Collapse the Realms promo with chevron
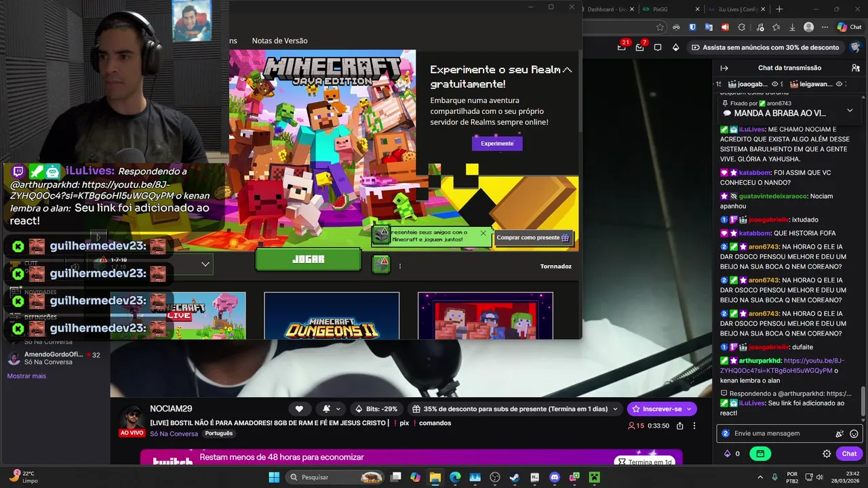This screenshot has height=488, width=868. click(x=568, y=70)
